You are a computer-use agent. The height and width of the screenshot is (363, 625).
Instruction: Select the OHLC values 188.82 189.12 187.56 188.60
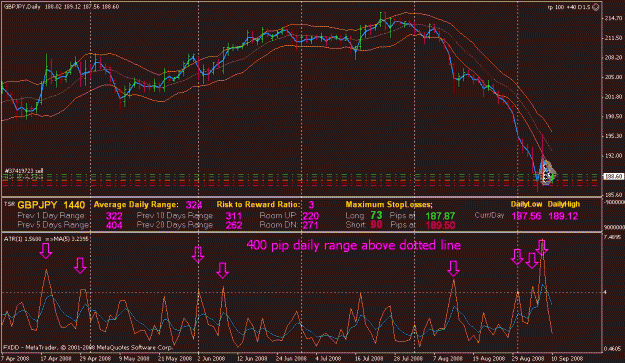click(82, 7)
